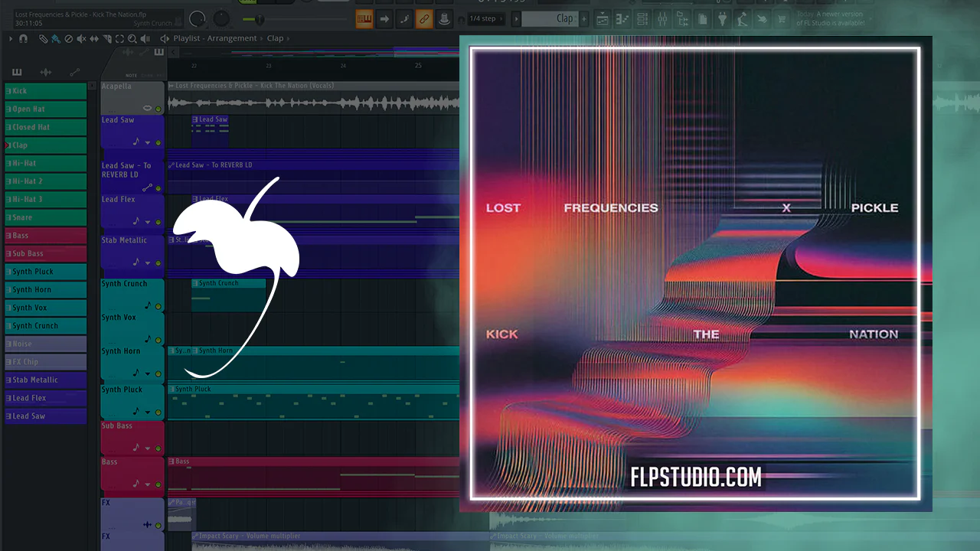This screenshot has width=980, height=551.
Task: Select the Closed Hat pattern in picker
Action: point(45,127)
